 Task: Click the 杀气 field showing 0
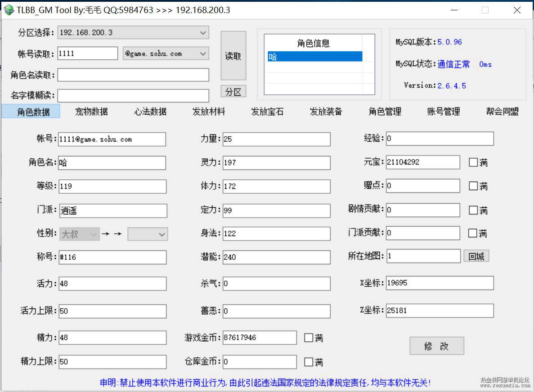point(277,284)
